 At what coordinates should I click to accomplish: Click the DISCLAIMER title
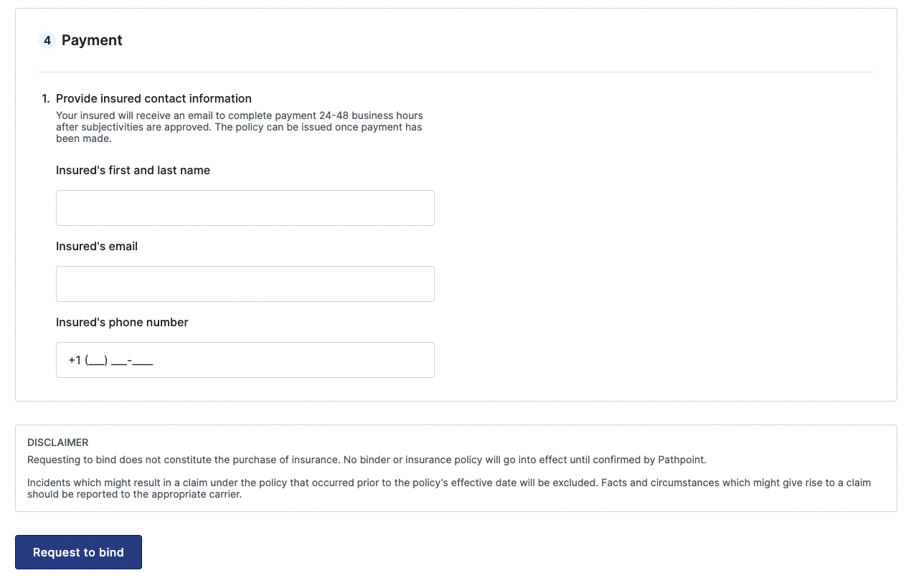click(x=58, y=442)
